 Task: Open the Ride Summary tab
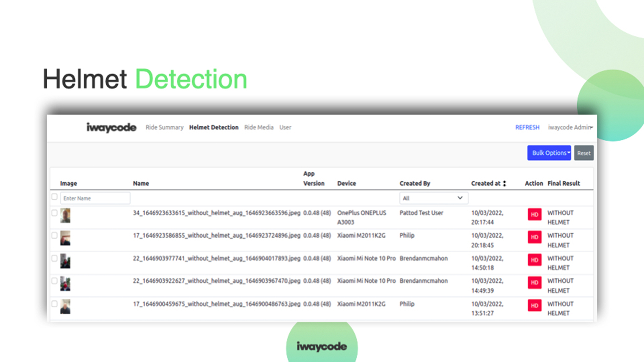164,127
